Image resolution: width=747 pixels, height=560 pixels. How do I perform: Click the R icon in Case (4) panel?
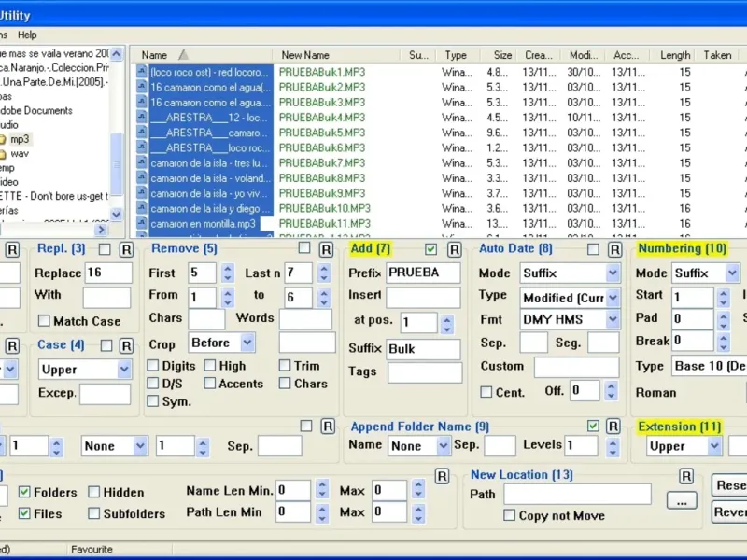pos(127,345)
